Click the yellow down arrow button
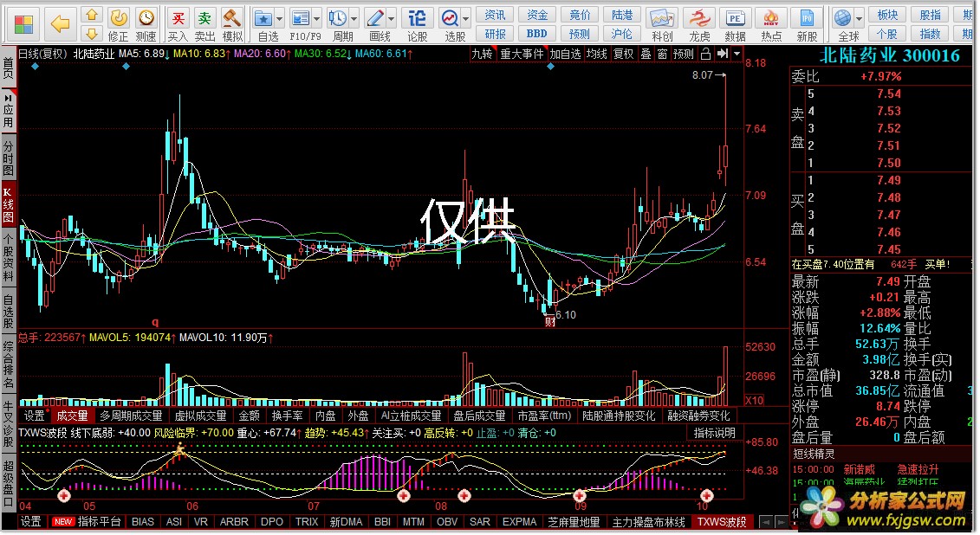Image resolution: width=980 pixels, height=535 pixels. (91, 33)
